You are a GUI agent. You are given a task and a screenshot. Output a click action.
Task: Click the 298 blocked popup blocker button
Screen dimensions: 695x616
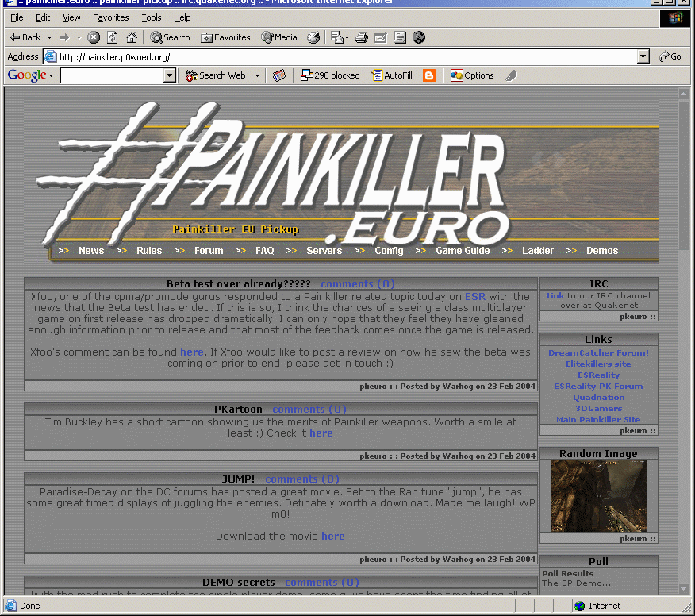click(330, 76)
